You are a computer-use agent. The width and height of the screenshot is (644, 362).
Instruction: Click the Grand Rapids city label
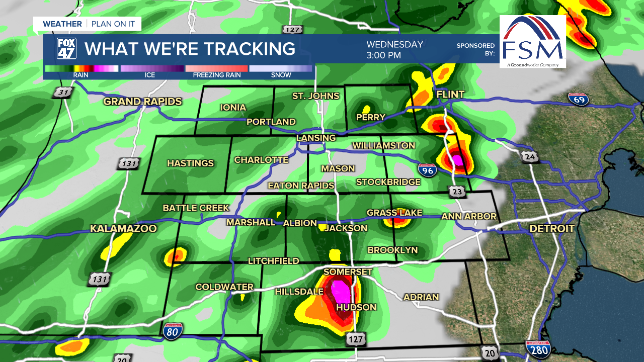[142, 102]
